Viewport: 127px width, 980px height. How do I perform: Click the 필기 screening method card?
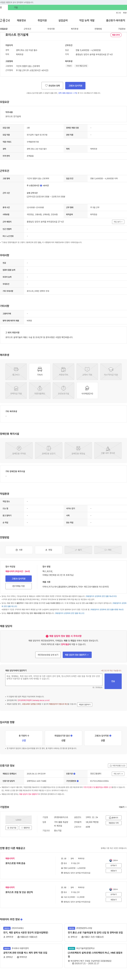pos(78,550)
